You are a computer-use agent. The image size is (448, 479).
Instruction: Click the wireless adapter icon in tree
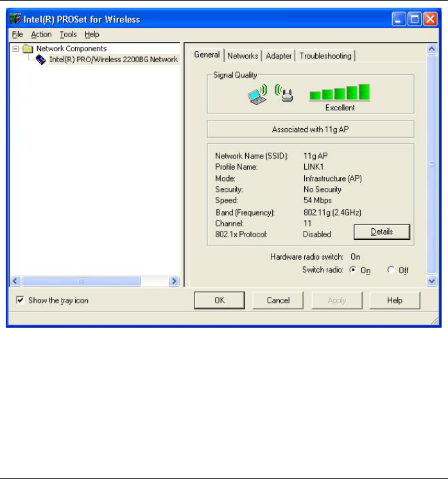[40, 60]
